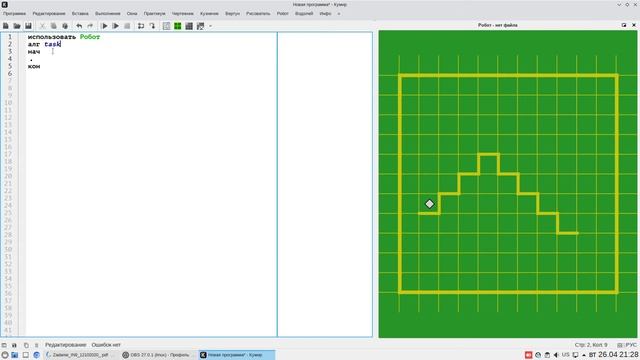This screenshot has height=360, width=640.
Task: Click the copy icon in status bar
Action: pos(26,345)
